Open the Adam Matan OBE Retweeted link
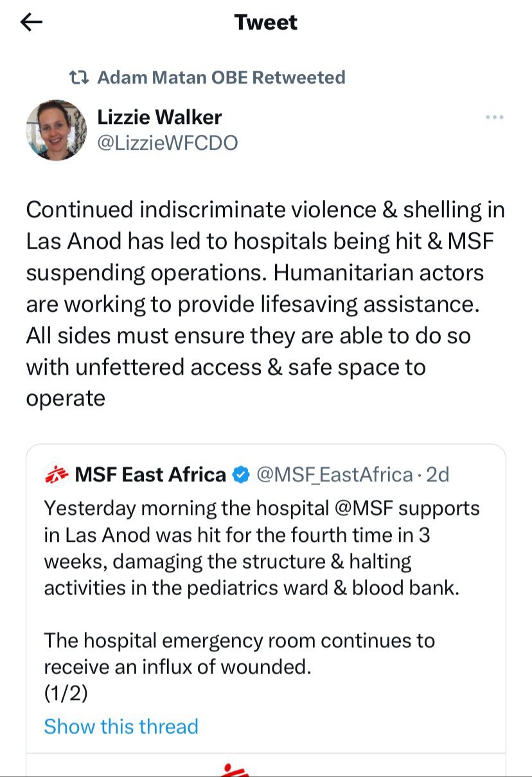The image size is (532, 777). coord(221,78)
